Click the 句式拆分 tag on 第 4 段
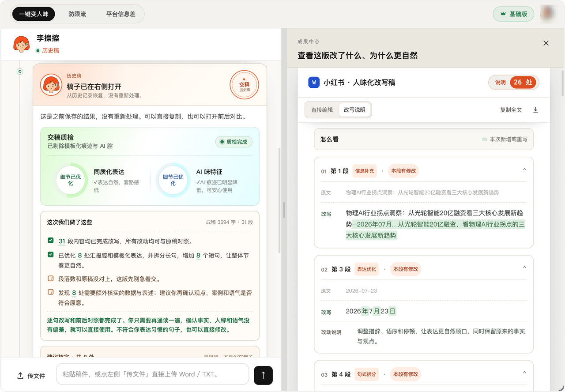Screen dimensions: 565x392 tap(366, 374)
